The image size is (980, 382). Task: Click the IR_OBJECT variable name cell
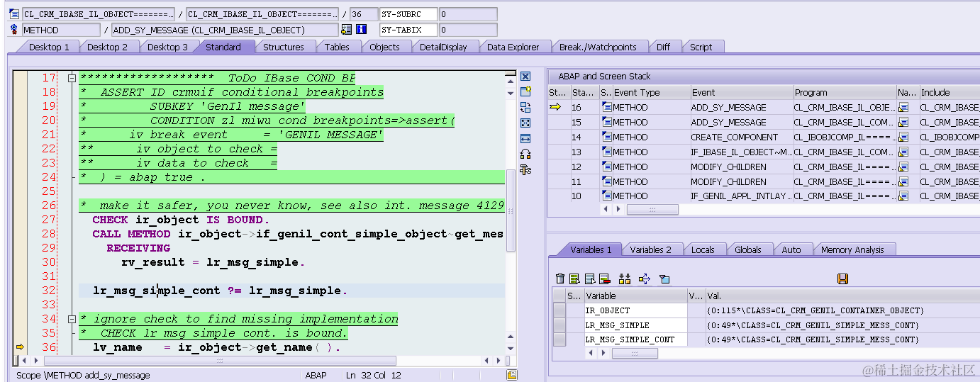(635, 310)
